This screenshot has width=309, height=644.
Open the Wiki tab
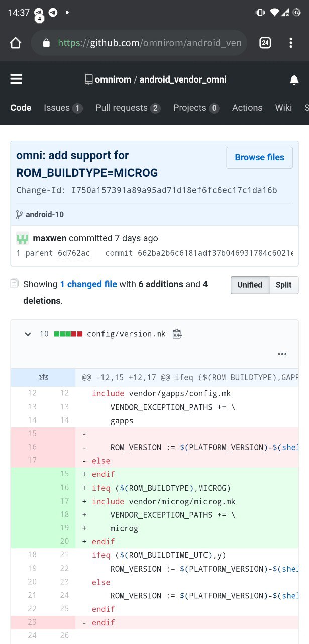[283, 108]
